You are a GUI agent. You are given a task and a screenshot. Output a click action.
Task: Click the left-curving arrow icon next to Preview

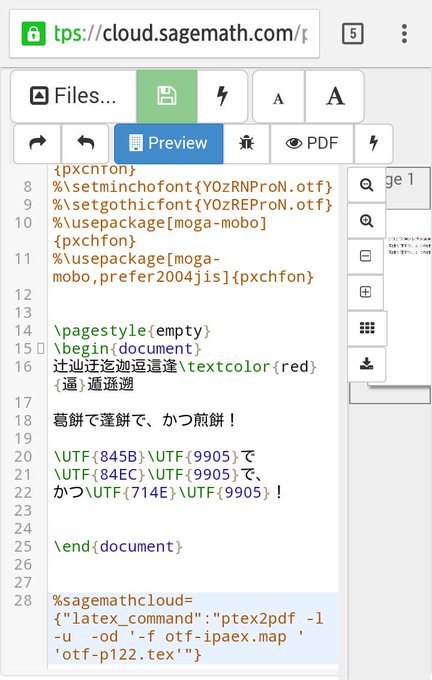[x=85, y=143]
